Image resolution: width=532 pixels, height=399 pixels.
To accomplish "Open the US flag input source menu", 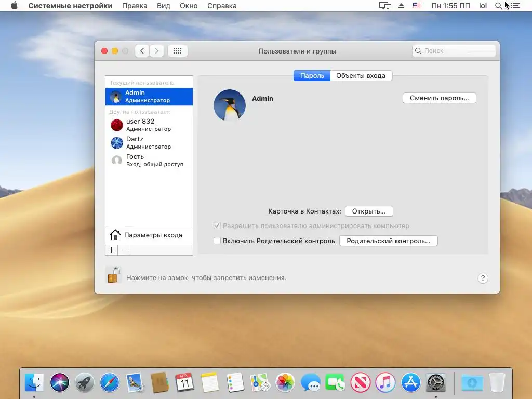I will pyautogui.click(x=417, y=6).
